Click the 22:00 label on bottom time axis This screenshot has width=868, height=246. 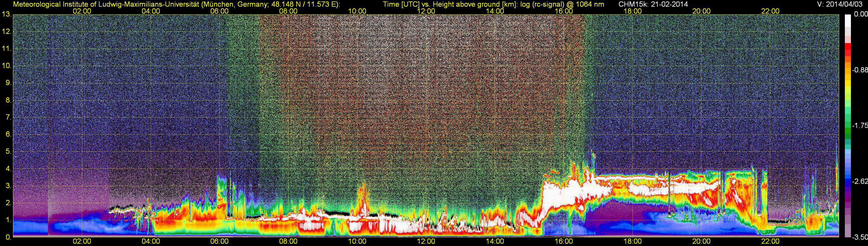[770, 241]
